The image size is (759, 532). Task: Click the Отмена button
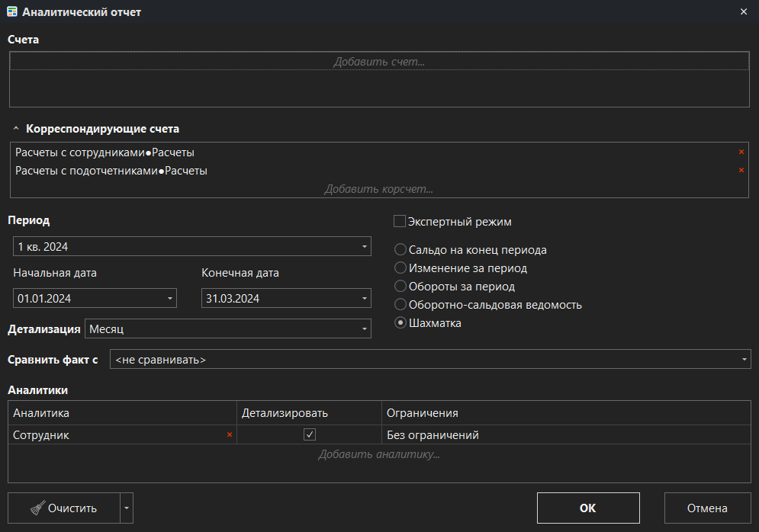click(x=707, y=508)
